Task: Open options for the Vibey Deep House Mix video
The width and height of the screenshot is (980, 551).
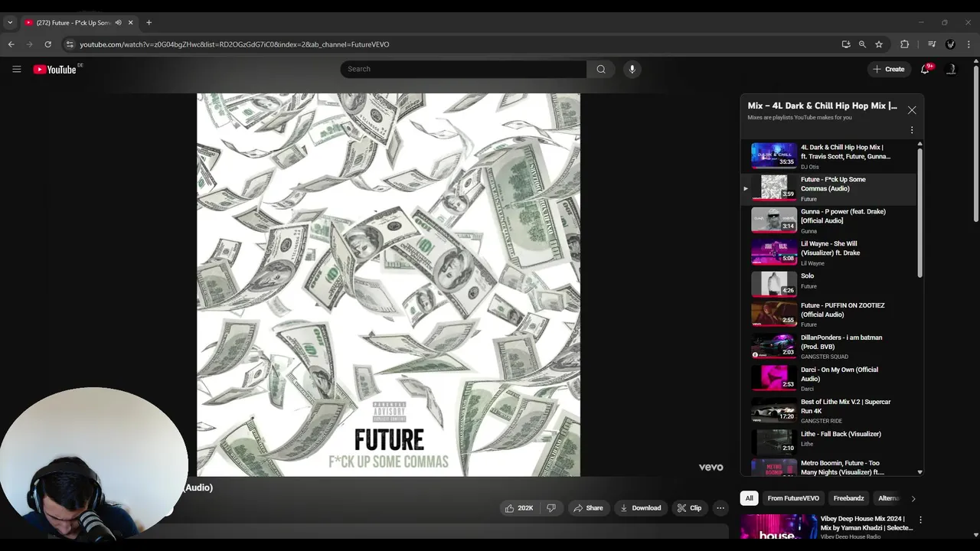Action: (920, 520)
